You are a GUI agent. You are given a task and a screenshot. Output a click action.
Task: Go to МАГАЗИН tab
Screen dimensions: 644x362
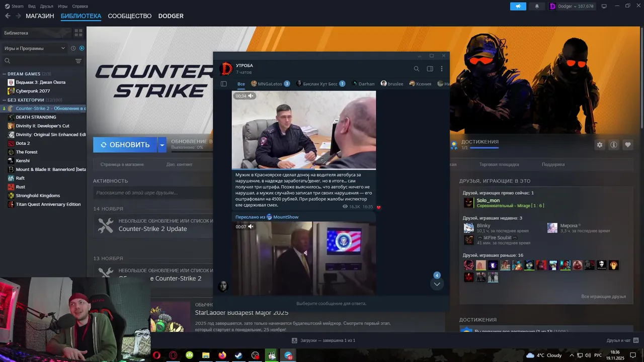click(40, 16)
